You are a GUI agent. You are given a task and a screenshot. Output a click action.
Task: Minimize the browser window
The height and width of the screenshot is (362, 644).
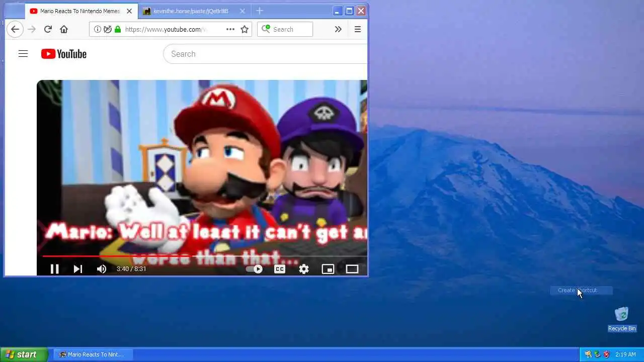337,11
